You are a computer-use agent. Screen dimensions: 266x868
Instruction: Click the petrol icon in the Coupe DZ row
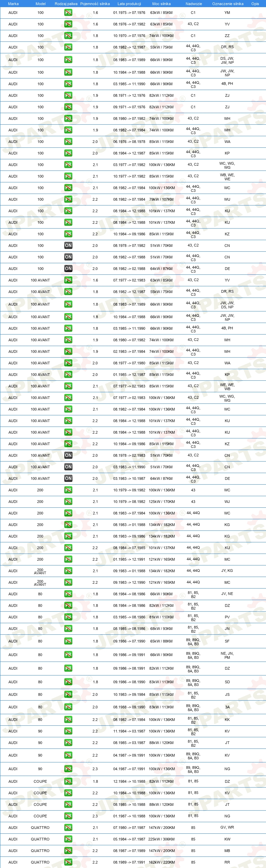coord(68,781)
